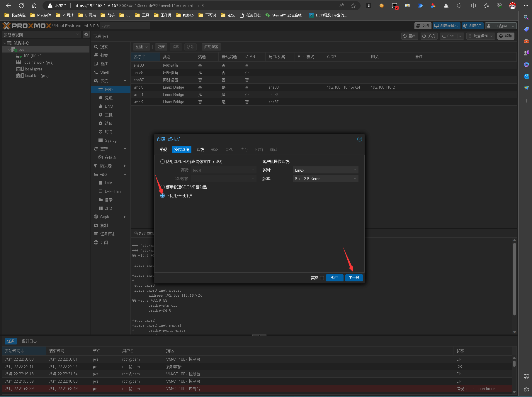The width and height of the screenshot is (532, 397).
Task: Select the use CD/DVD ISO image radio
Action: pos(162,162)
